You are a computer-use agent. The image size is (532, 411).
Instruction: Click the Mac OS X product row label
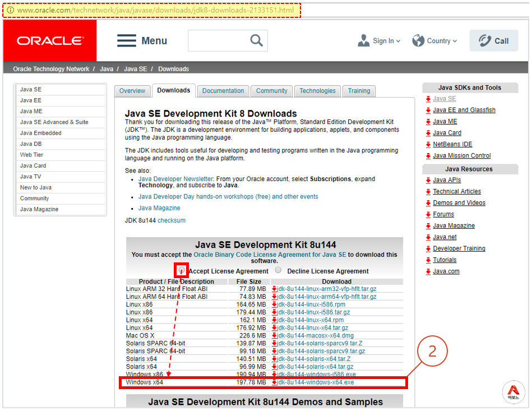pos(140,336)
